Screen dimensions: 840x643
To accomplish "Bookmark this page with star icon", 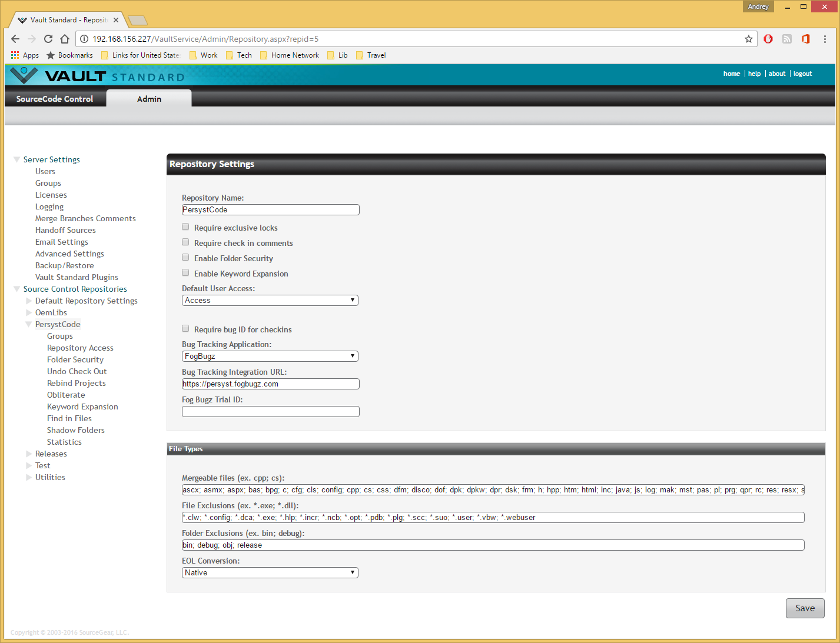I will pos(749,39).
